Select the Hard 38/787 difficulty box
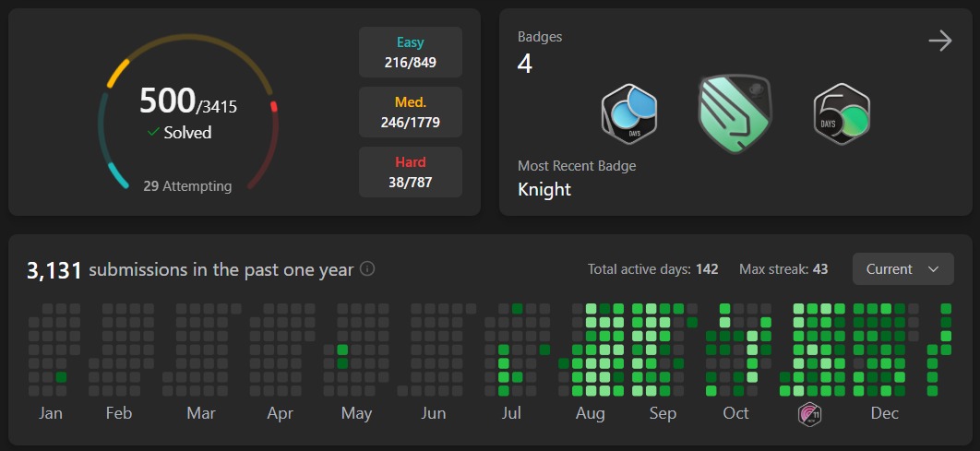The height and width of the screenshot is (451, 980). (x=410, y=172)
